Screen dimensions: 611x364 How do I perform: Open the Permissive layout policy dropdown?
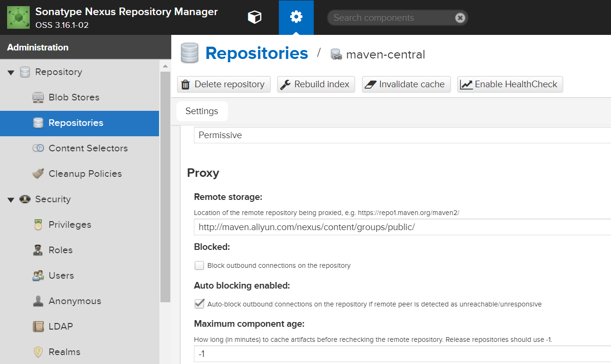(401, 135)
